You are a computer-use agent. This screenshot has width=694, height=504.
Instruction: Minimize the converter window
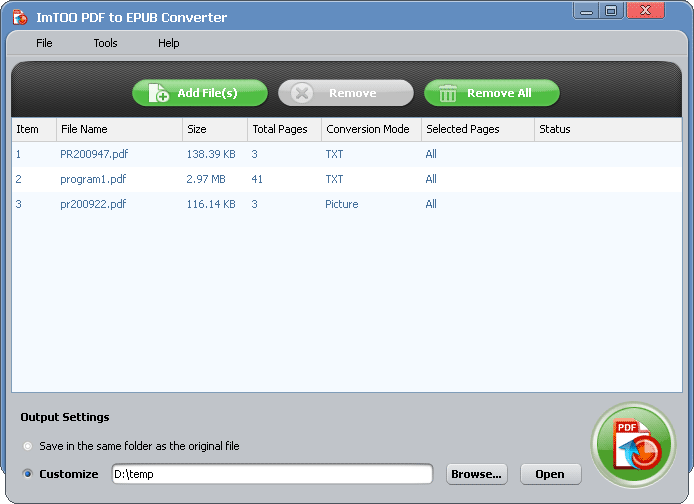point(588,11)
